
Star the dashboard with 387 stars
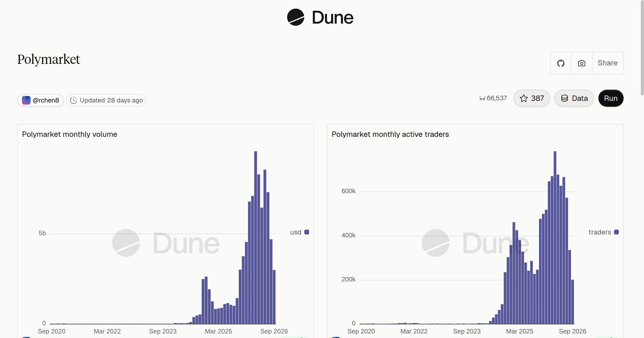(x=532, y=98)
